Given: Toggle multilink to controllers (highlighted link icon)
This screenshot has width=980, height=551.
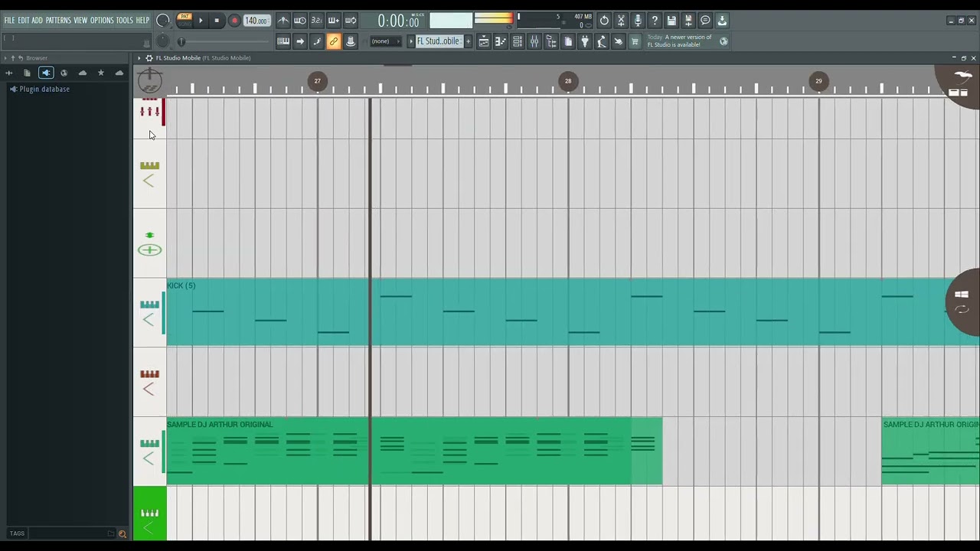Looking at the screenshot, I should point(334,41).
